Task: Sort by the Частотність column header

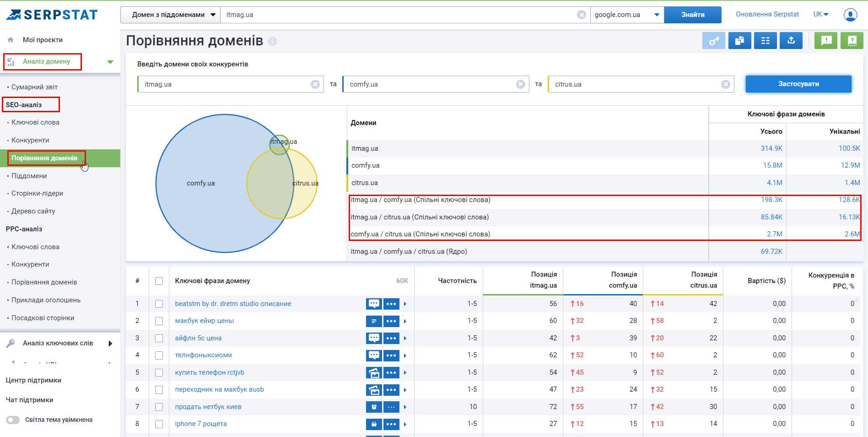Action: coord(457,281)
